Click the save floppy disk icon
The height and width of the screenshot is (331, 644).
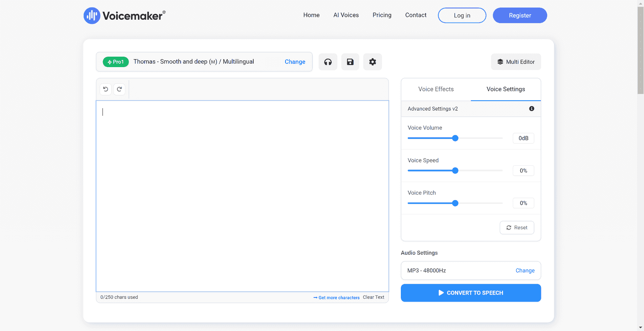tap(350, 62)
